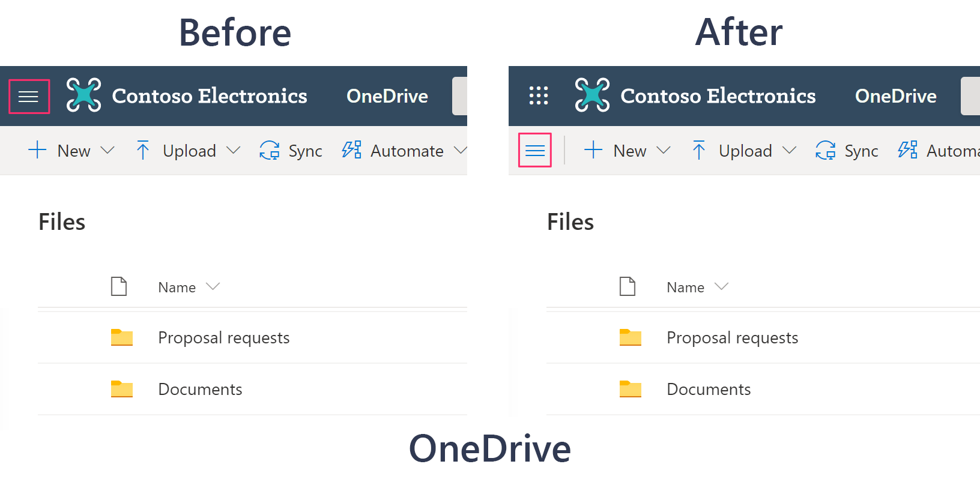Image resolution: width=980 pixels, height=485 pixels.
Task: Click Automate flow icon in After toolbar
Action: (x=907, y=149)
